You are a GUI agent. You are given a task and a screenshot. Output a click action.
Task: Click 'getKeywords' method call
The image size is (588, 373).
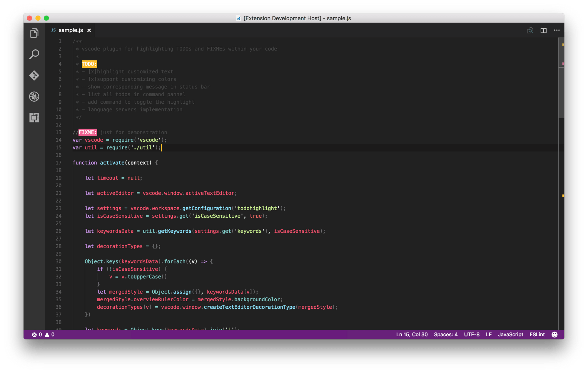175,231
